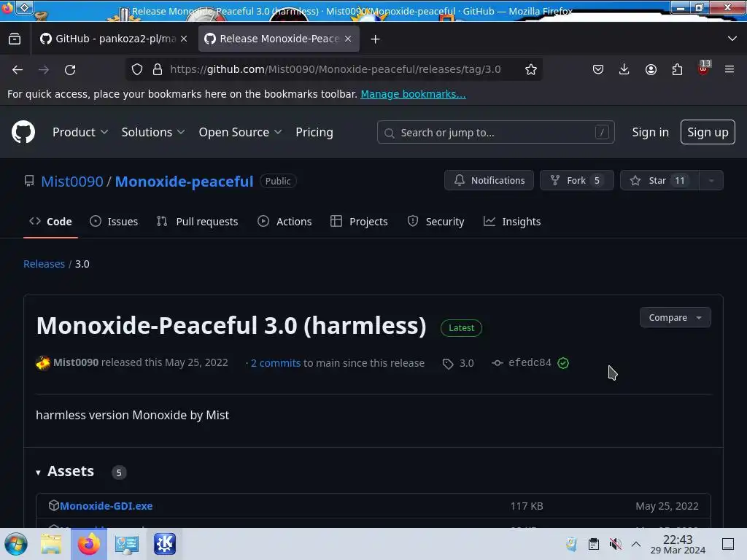Close the Release Monoxide-Peaceful tab
747x560 pixels.
pos(348,39)
